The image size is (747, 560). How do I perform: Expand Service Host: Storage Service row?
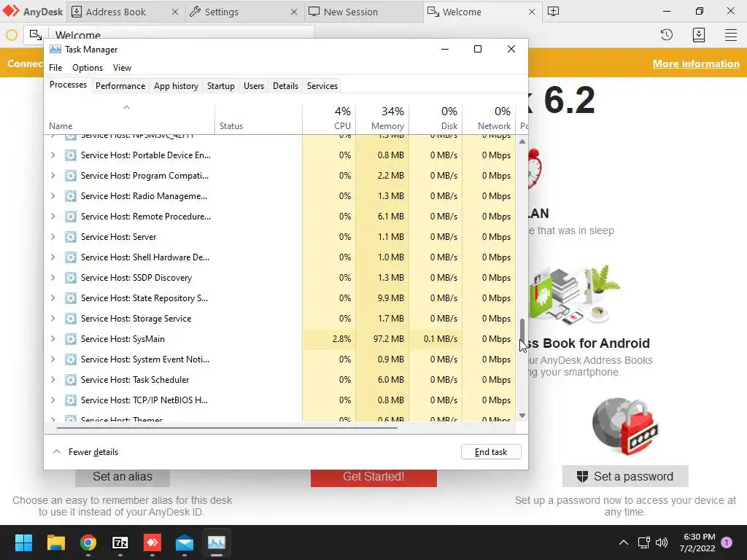[x=53, y=319]
